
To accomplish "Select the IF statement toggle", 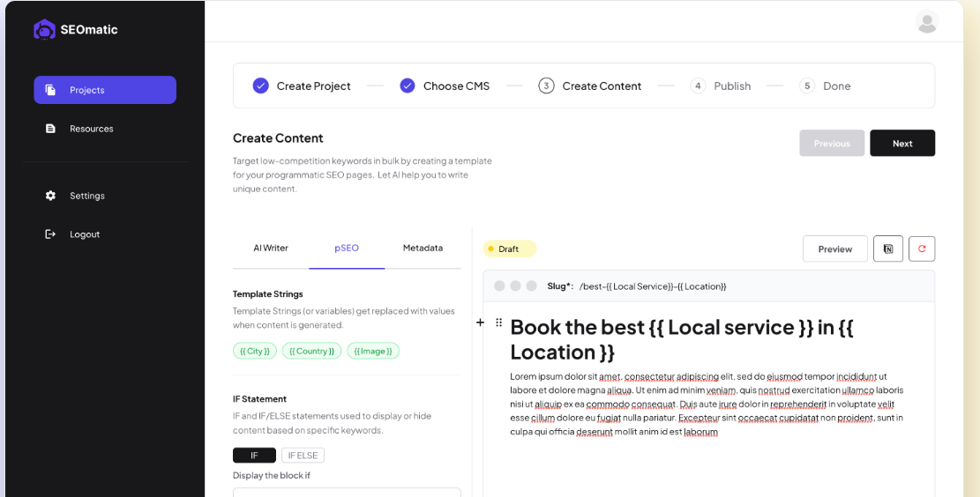I will tap(254, 456).
